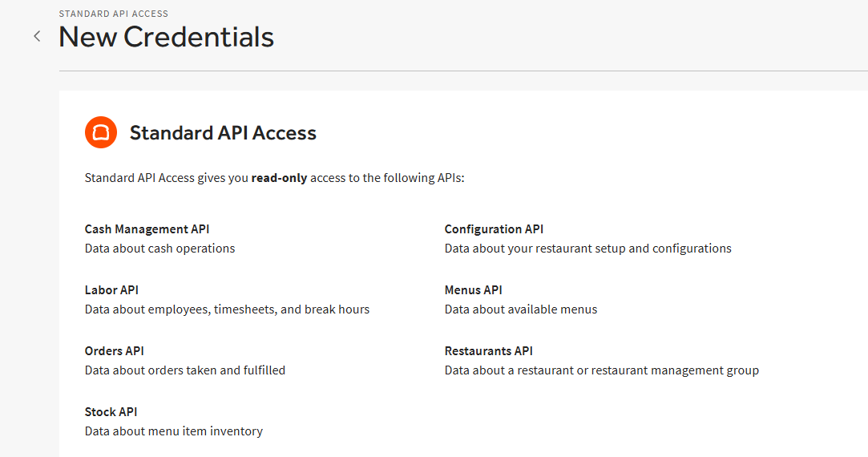Click 'Data about menu item inventory' description
Image resolution: width=868 pixels, height=457 pixels.
174,431
